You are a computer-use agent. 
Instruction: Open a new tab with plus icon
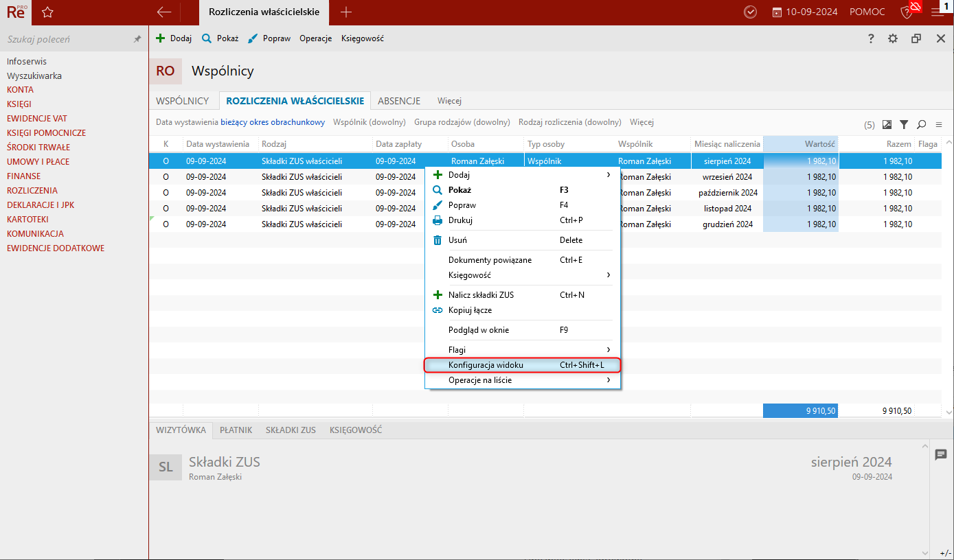[x=346, y=12]
